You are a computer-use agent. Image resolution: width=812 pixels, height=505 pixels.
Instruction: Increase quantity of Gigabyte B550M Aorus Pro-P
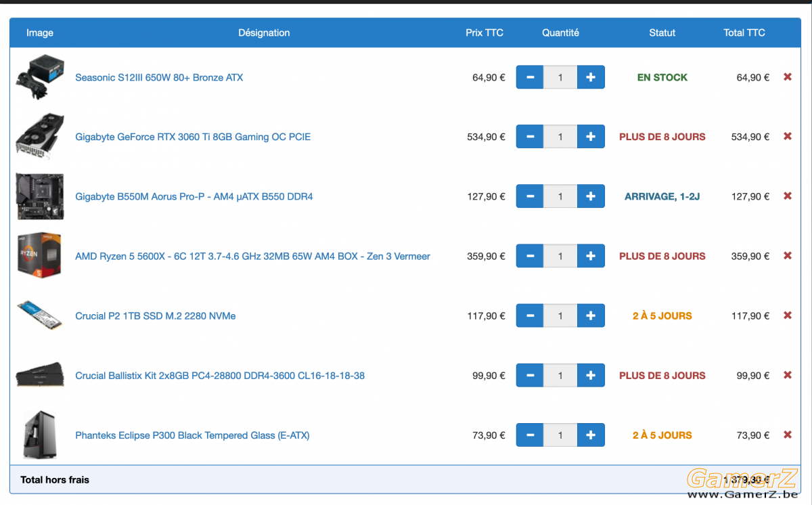point(591,196)
